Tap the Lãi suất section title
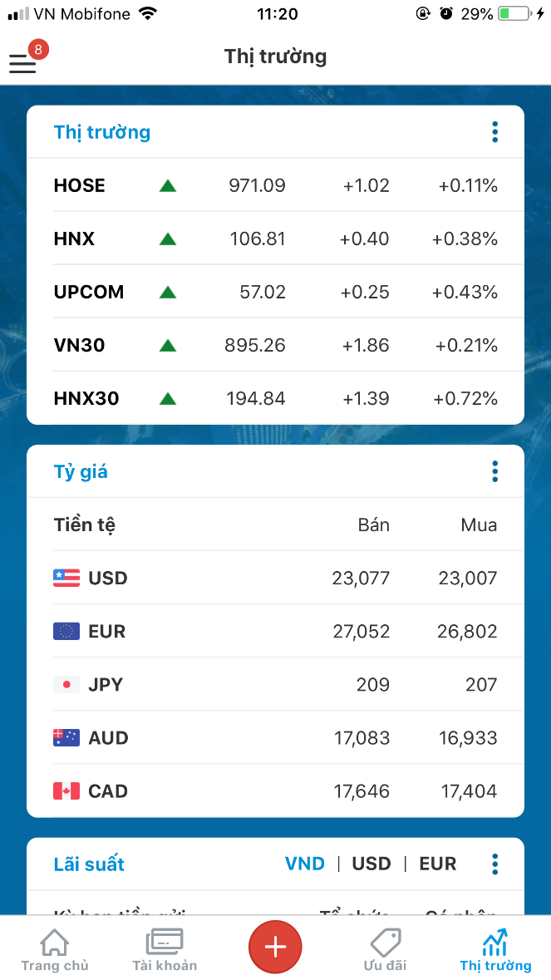551x980 pixels. click(89, 864)
